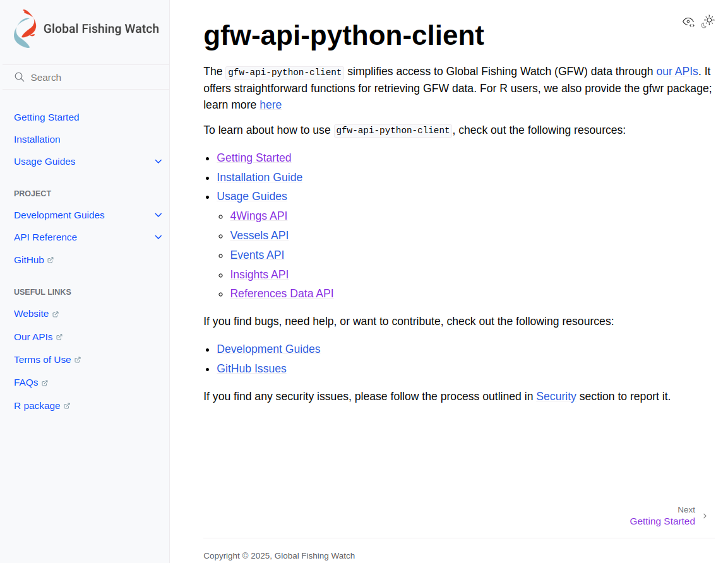Expand the API Reference sidebar chevron

(158, 237)
